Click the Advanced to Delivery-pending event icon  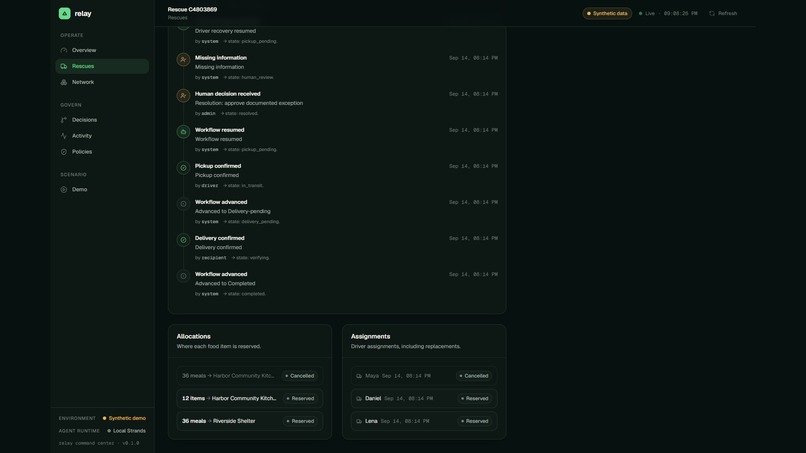tap(183, 204)
